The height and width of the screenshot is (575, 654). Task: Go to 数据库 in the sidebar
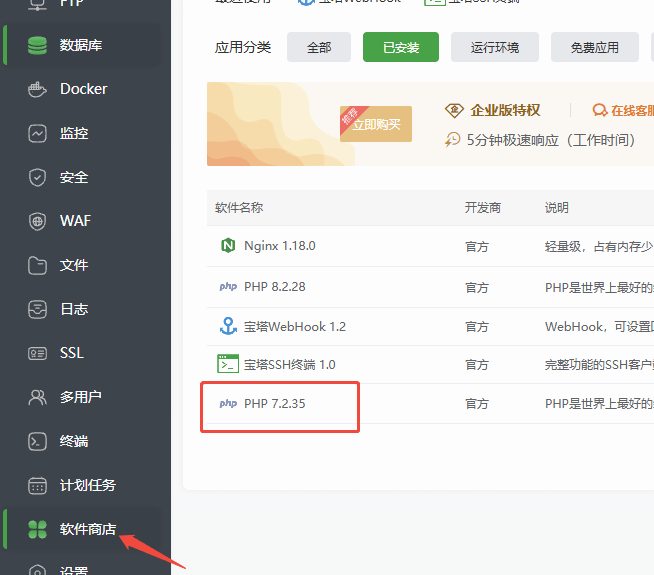81,45
